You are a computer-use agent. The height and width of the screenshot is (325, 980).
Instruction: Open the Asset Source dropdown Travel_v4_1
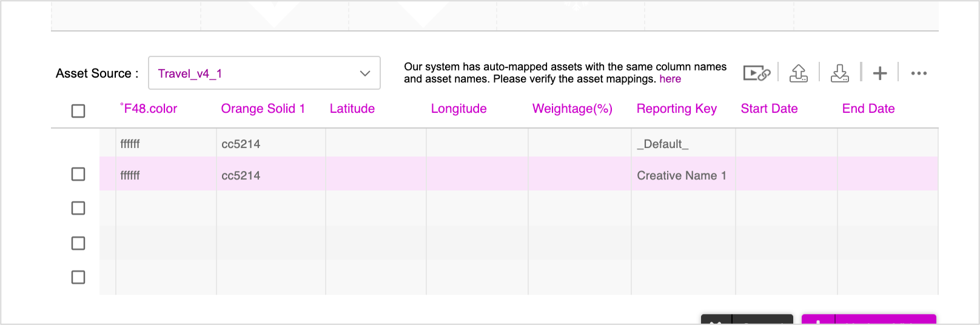pos(264,73)
